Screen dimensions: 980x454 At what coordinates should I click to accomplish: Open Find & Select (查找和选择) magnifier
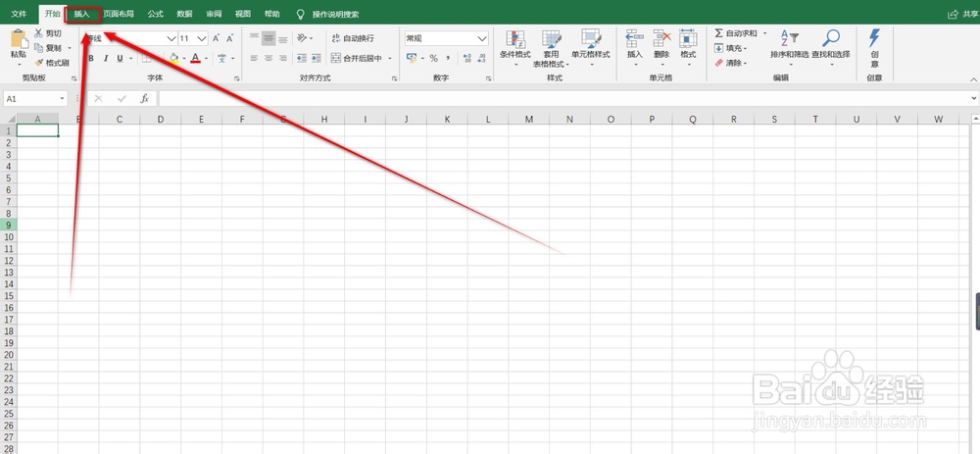[x=831, y=39]
